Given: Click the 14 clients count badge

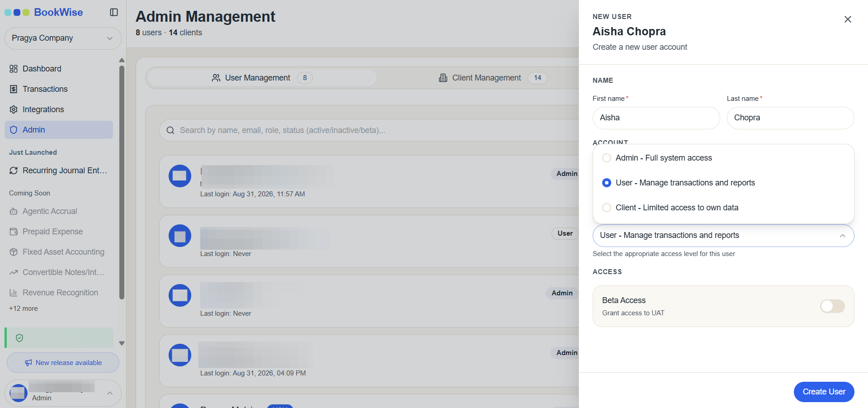Looking at the screenshot, I should click(x=538, y=78).
